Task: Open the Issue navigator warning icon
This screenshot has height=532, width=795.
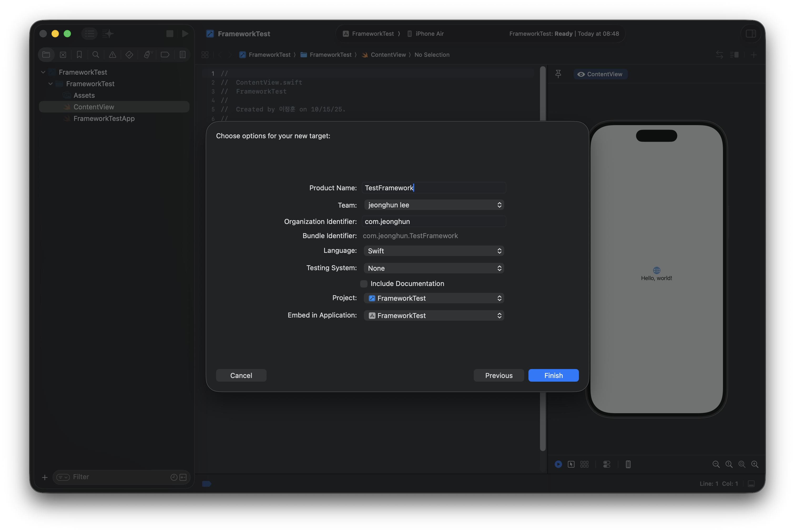Action: tap(112, 55)
